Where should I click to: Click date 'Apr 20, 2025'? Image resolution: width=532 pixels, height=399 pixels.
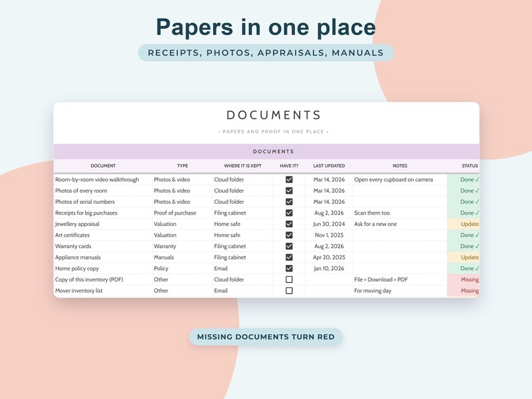pos(329,258)
